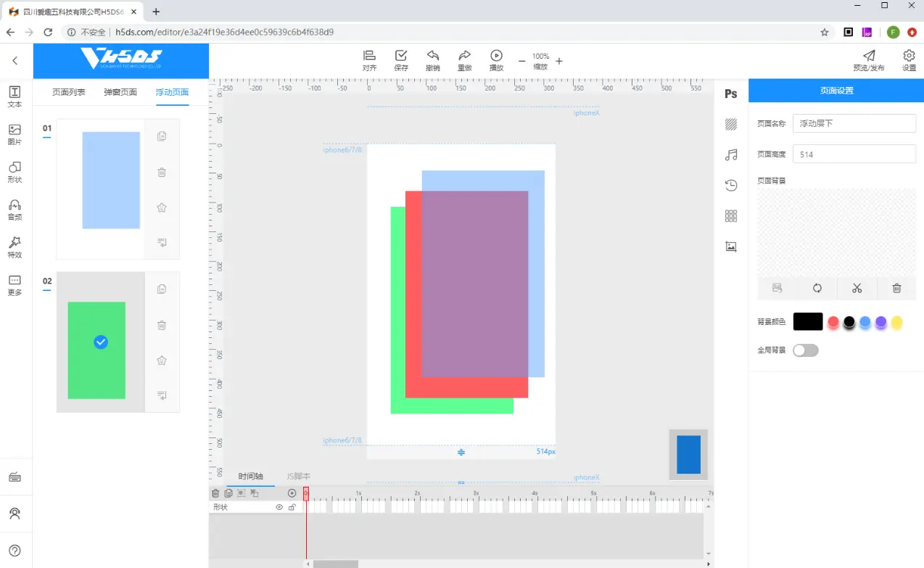This screenshot has width=924, height=568.
Task: Open the 特效 effects tool
Action: click(x=15, y=247)
